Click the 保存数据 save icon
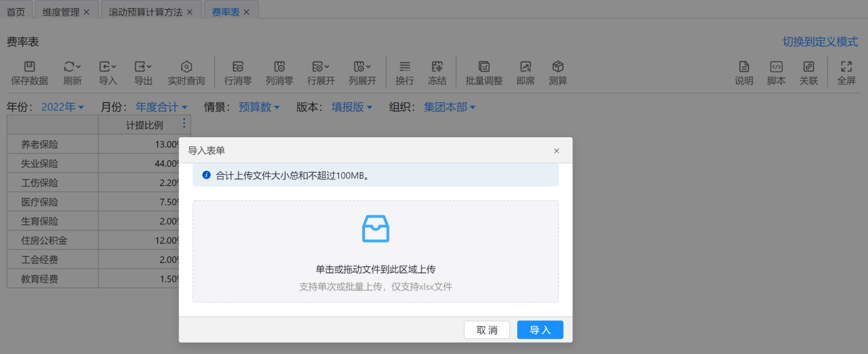 point(29,67)
